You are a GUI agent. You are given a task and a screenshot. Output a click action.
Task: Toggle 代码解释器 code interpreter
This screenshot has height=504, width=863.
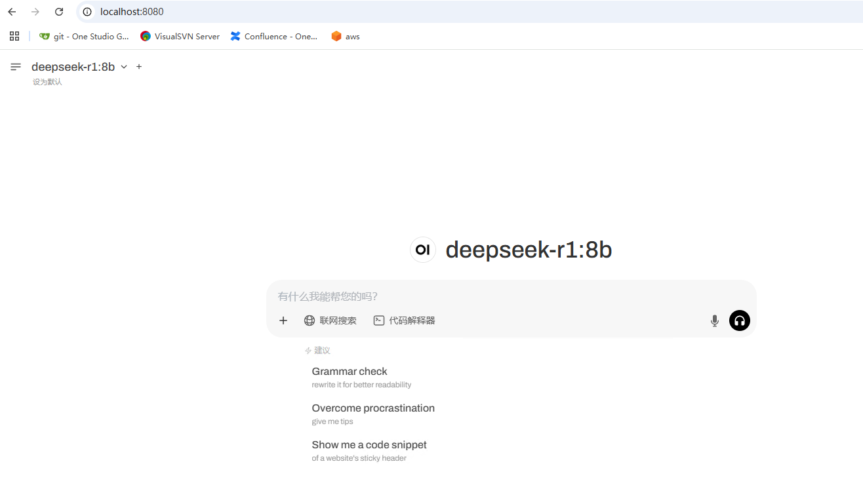coord(405,320)
